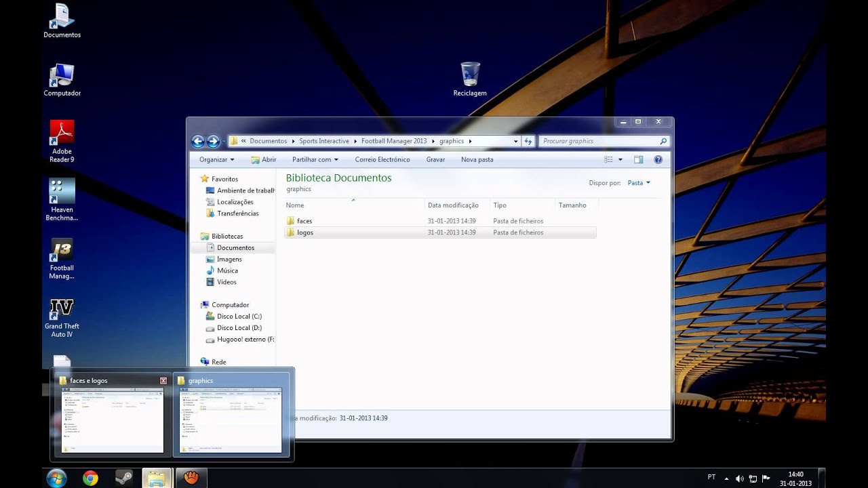Sort by Data modificação column header
The image size is (868, 488).
pos(457,205)
